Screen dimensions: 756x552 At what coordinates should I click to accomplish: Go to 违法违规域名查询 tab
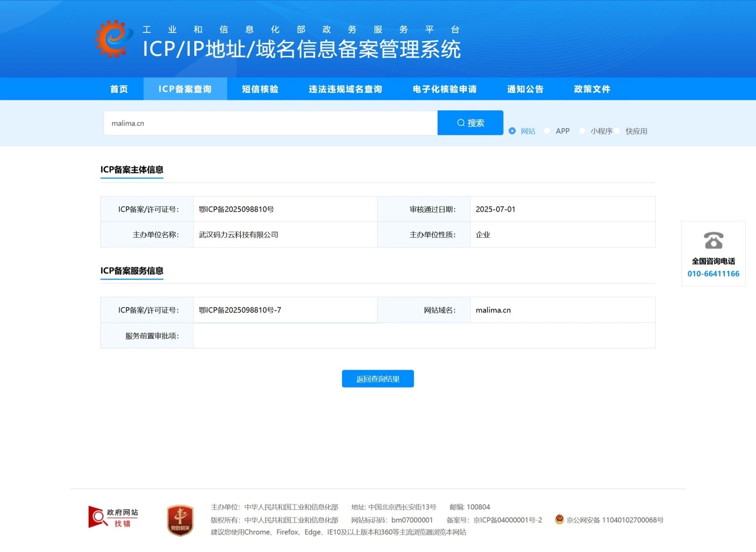pyautogui.click(x=345, y=89)
